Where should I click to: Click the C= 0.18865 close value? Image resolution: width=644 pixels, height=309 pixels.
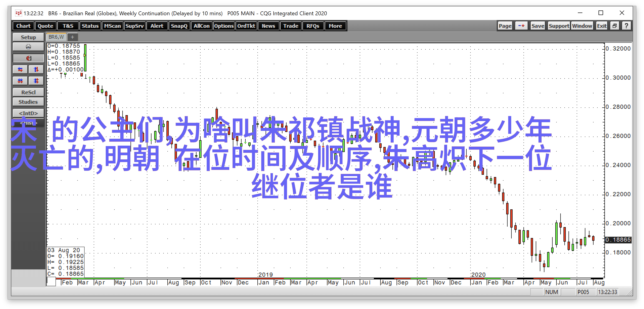65,274
